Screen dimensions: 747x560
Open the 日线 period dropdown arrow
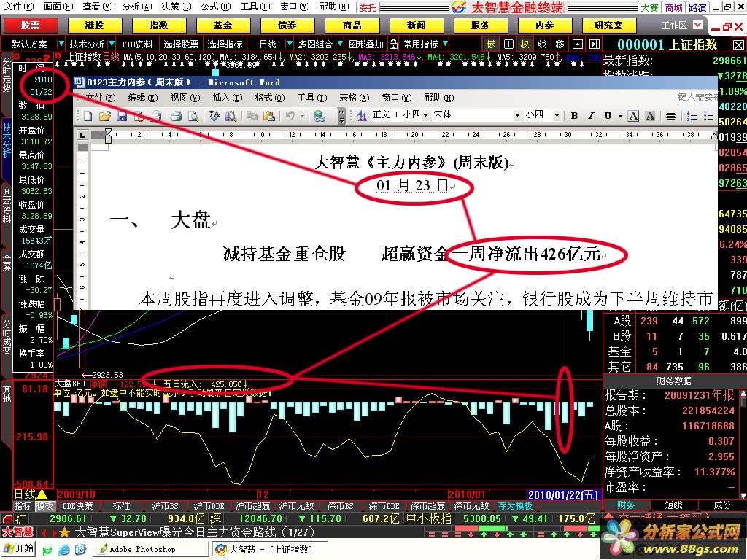[289, 44]
